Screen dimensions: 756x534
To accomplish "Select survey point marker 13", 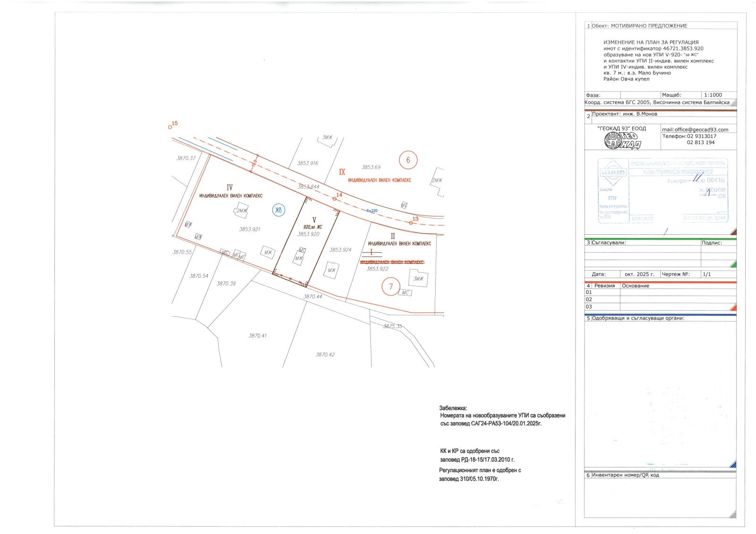I will [411, 222].
